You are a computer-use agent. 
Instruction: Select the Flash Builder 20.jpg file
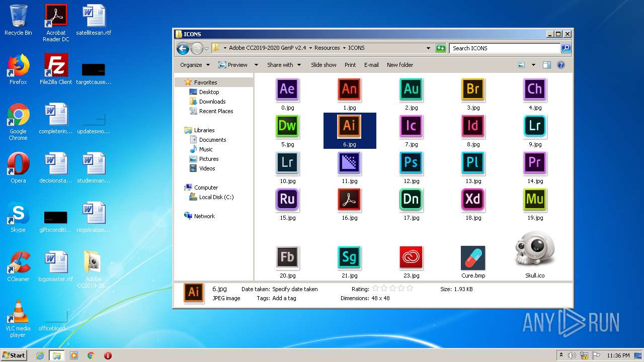pyautogui.click(x=287, y=257)
